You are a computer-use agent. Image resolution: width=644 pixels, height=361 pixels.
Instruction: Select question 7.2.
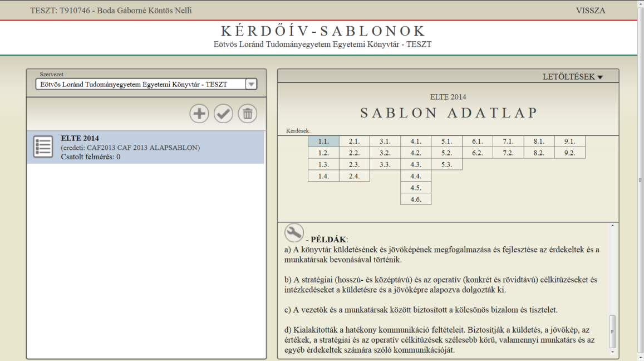[508, 153]
